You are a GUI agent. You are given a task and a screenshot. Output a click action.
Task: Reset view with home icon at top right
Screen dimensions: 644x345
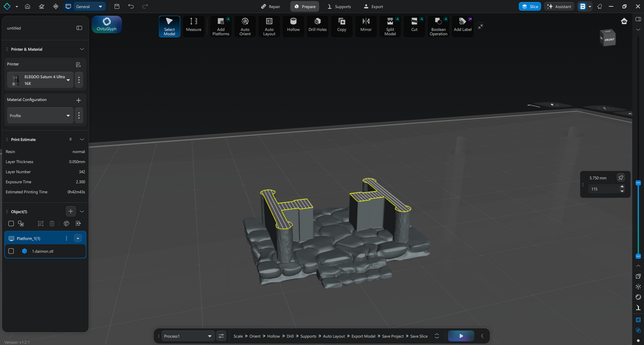coord(624,21)
